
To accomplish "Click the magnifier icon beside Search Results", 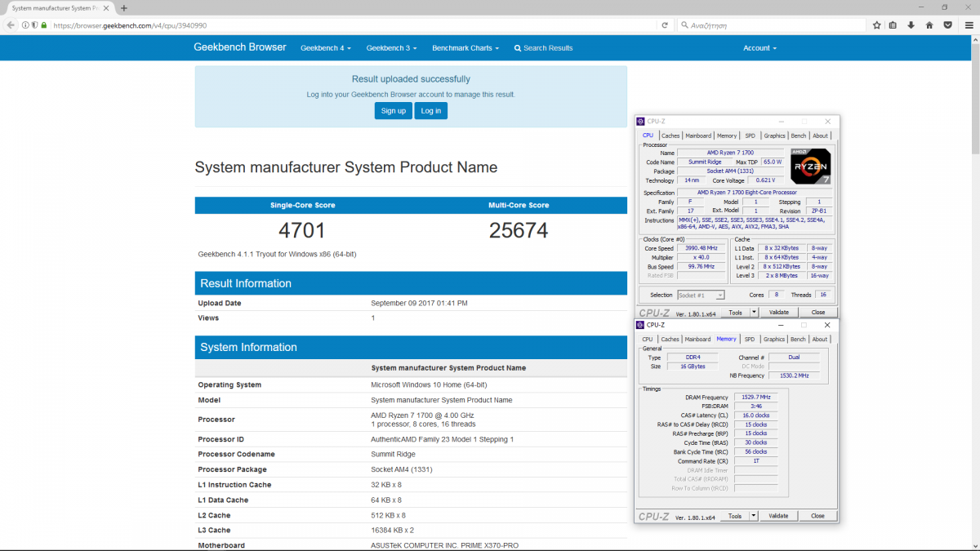I will (518, 48).
